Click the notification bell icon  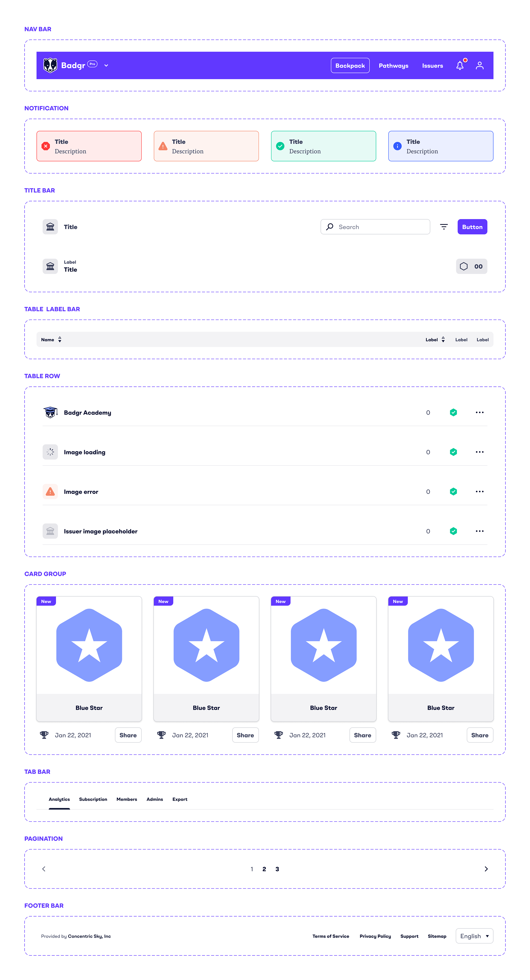[x=460, y=65]
